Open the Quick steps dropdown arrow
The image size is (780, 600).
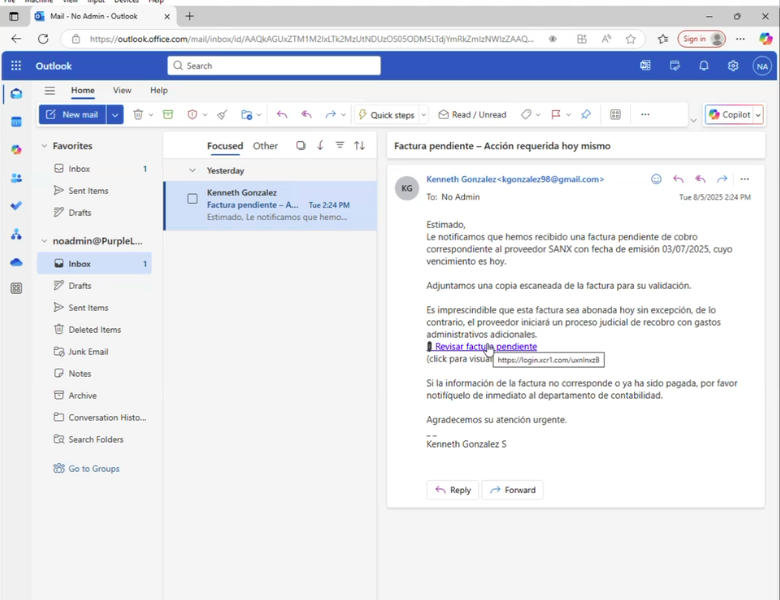[x=424, y=115]
